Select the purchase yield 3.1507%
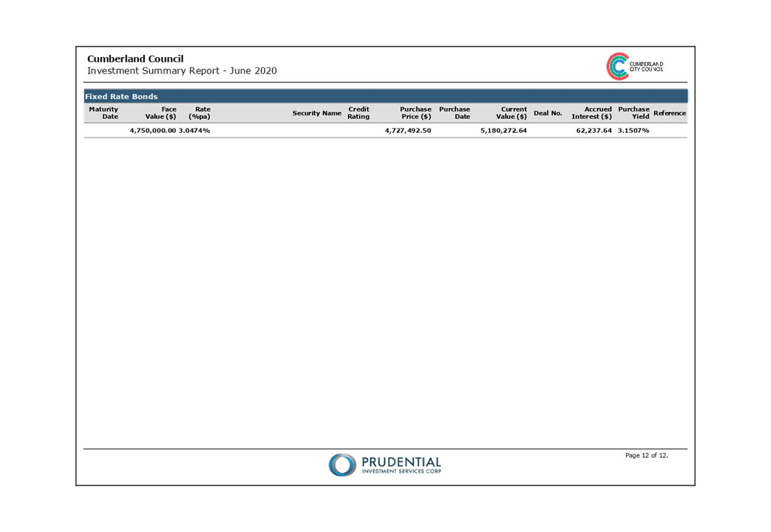 tap(633, 131)
